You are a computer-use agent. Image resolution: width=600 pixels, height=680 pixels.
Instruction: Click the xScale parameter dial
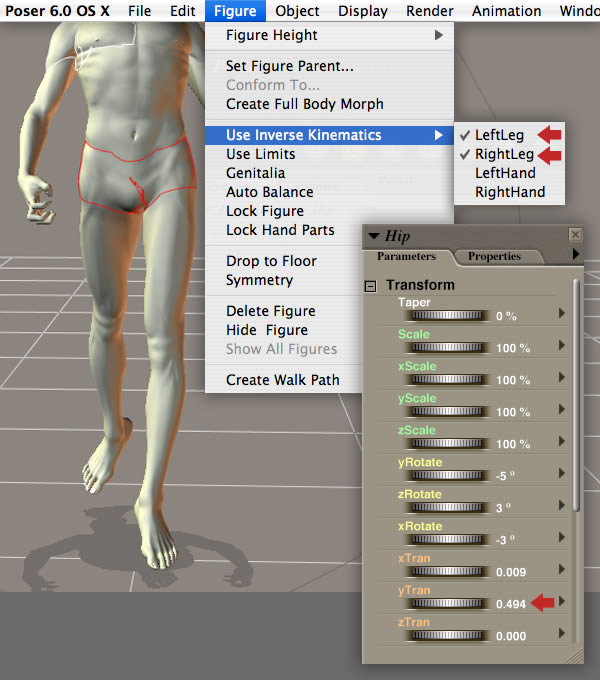(447, 379)
